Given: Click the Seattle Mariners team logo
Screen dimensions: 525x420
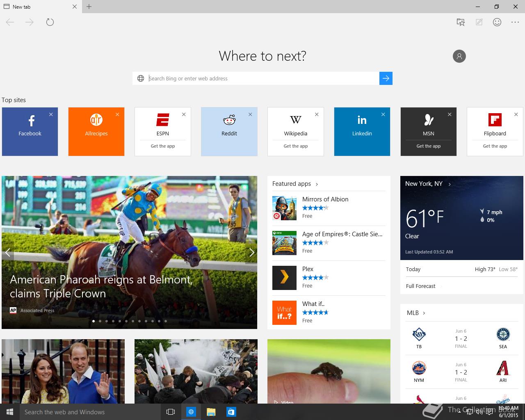Looking at the screenshot, I should [503, 334].
